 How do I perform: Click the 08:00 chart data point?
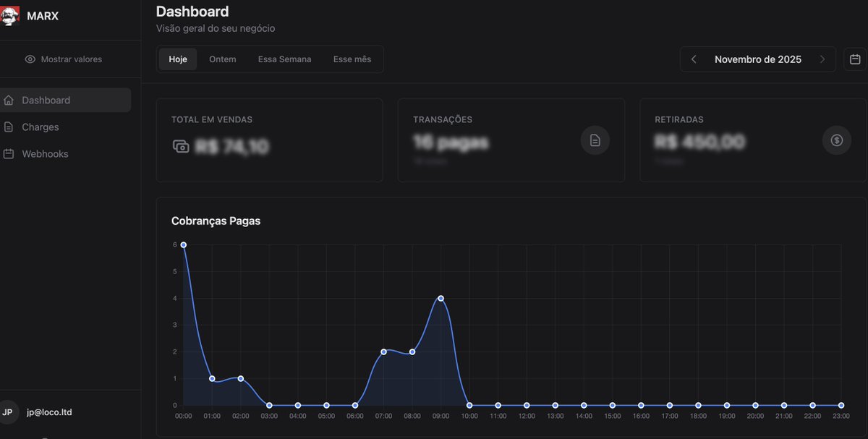pyautogui.click(x=412, y=351)
